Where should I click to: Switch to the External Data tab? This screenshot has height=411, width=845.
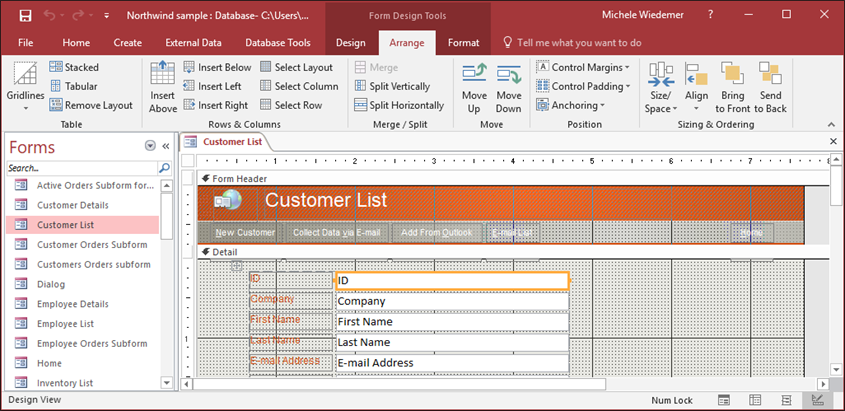pos(193,43)
